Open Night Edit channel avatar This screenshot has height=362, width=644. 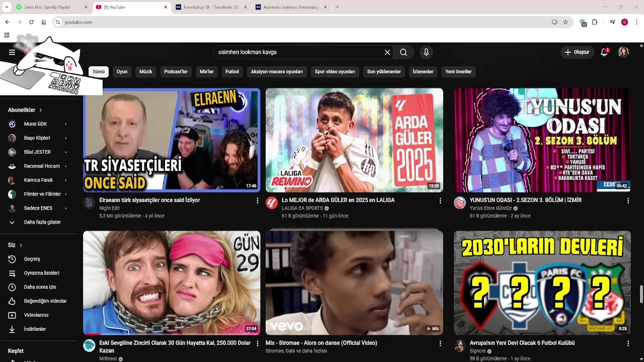click(89, 203)
